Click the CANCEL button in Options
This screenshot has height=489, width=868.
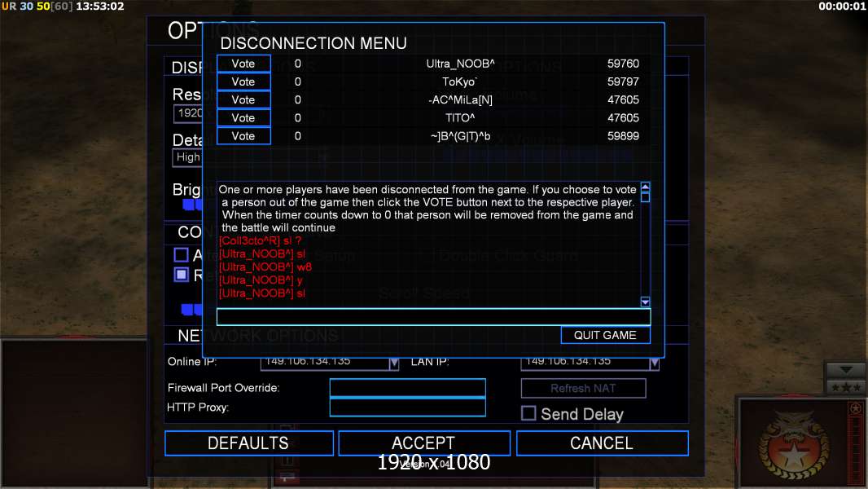coord(603,443)
